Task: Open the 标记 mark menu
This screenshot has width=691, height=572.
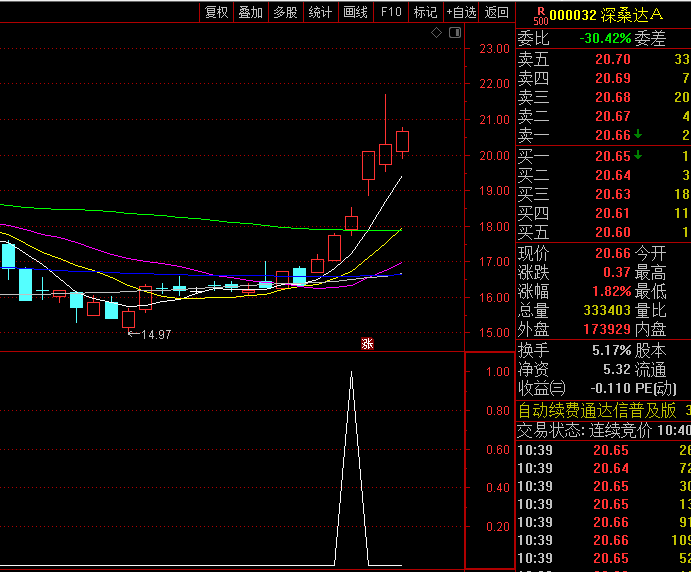Action: pos(425,12)
